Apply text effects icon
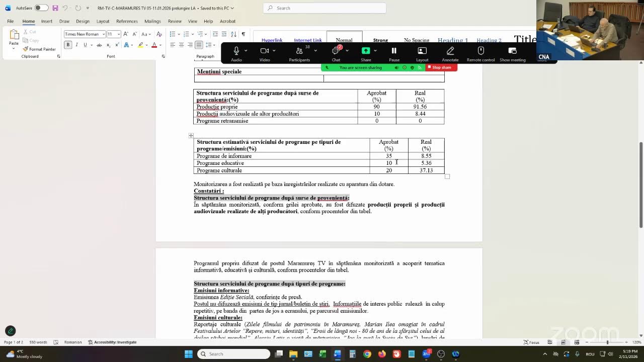The height and width of the screenshot is (362, 644). click(125, 45)
